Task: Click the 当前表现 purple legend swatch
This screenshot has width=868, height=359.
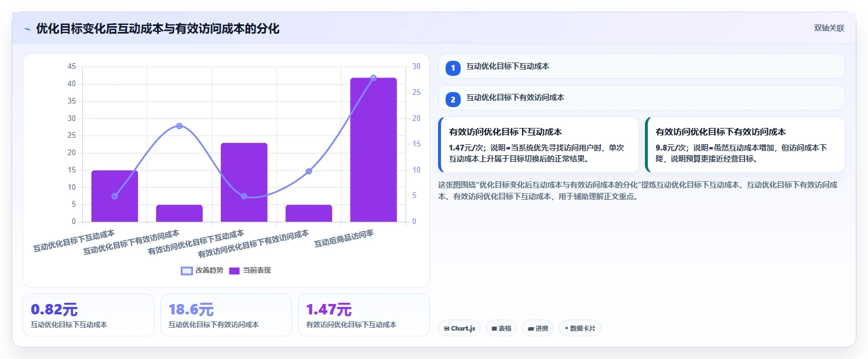Action: [x=234, y=270]
